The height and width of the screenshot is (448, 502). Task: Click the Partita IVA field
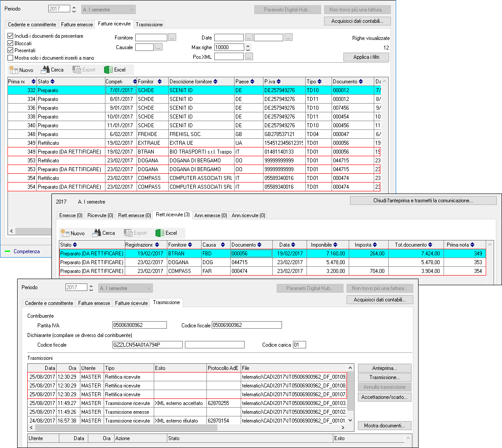[140, 325]
